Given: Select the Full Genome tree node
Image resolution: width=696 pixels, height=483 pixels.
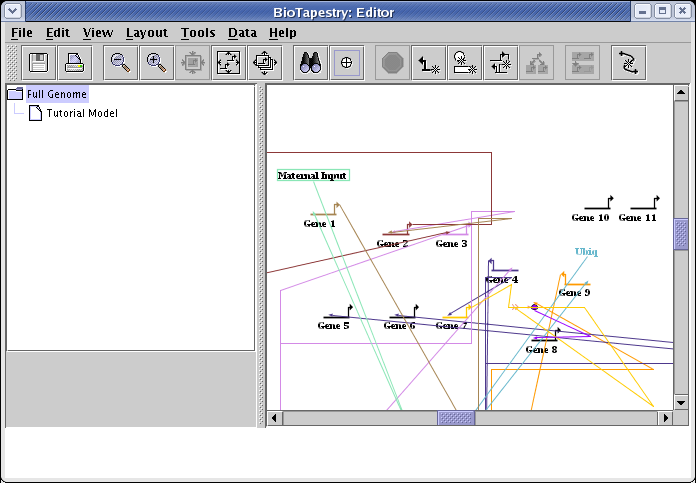Looking at the screenshot, I should coord(57,94).
